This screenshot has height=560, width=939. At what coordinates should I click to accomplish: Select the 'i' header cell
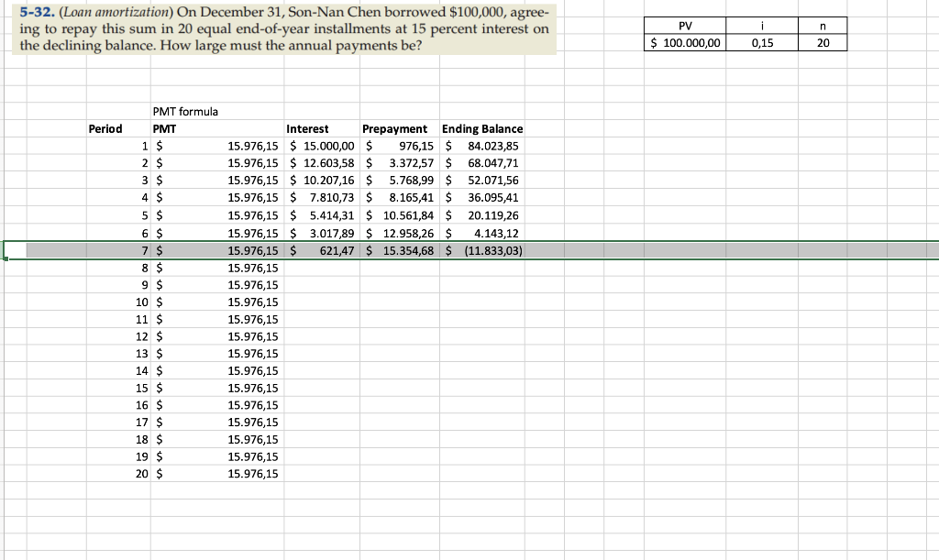[x=762, y=26]
